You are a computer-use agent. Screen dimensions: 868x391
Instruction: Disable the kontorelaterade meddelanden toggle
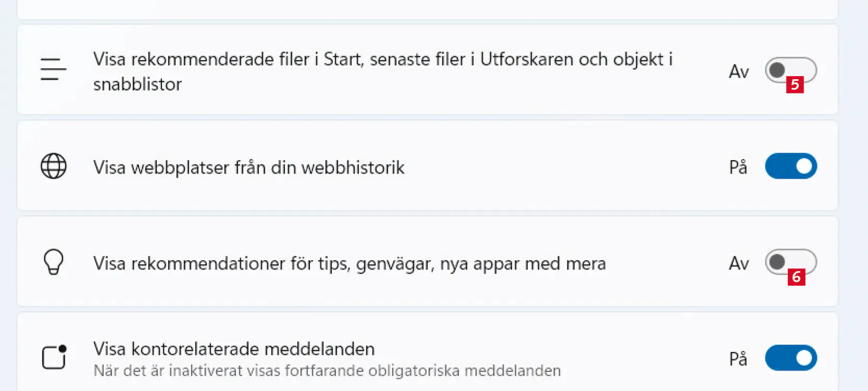(x=790, y=358)
